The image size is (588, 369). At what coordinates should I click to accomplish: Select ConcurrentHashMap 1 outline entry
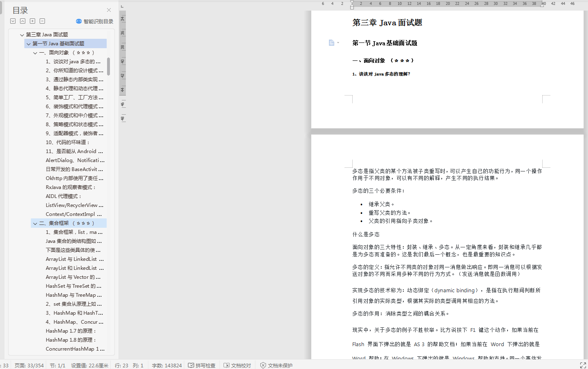point(75,349)
